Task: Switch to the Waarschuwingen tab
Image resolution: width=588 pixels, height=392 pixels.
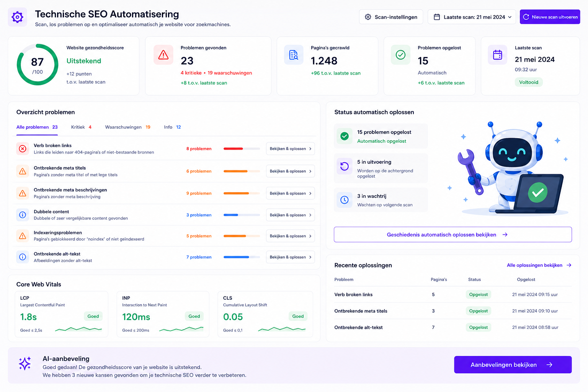Action: tap(127, 127)
